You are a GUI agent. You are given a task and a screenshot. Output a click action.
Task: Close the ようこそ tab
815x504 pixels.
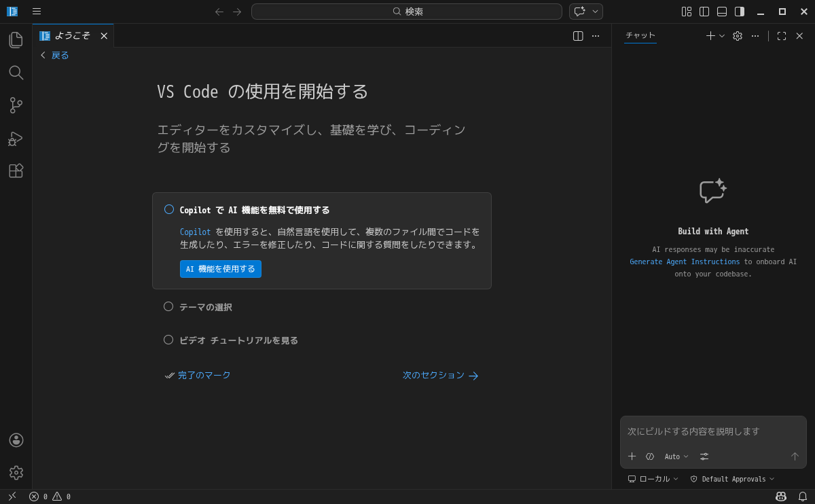(x=104, y=36)
